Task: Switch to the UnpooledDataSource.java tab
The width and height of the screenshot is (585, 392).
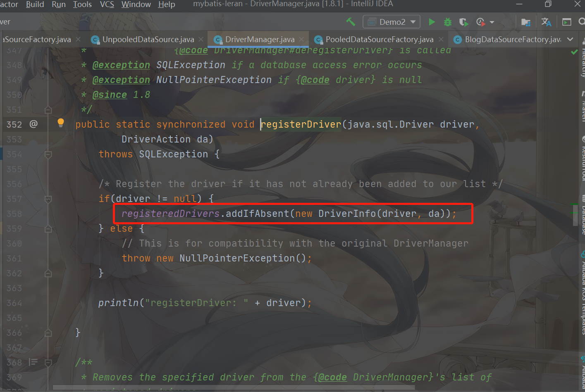Action: pyautogui.click(x=148, y=39)
